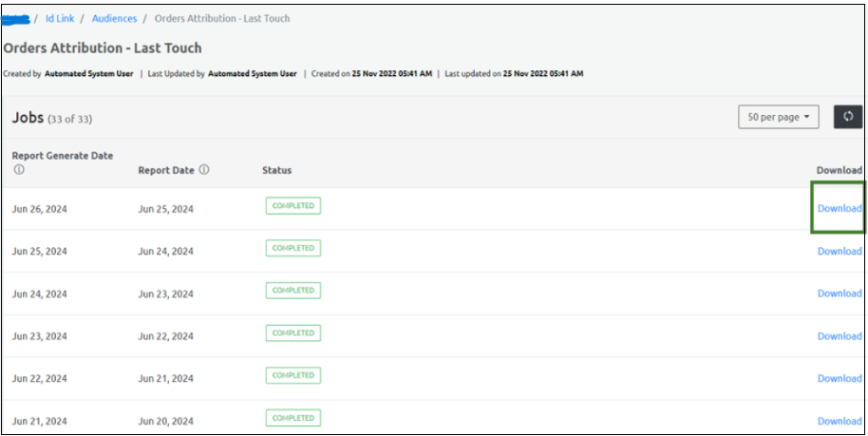868x436 pixels.
Task: Download the Jun 21, 2024 generated report
Action: (x=840, y=421)
